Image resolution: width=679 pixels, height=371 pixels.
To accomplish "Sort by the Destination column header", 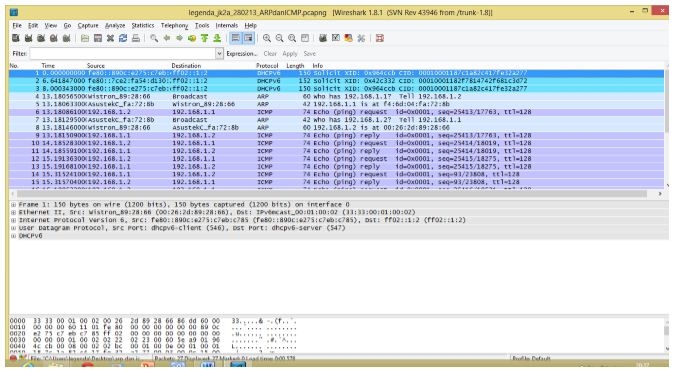I will pos(186,66).
